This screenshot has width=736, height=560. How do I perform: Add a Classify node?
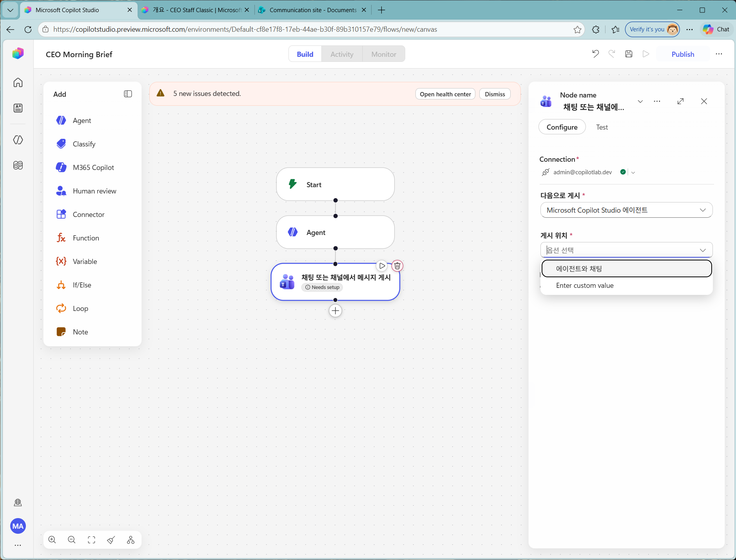pyautogui.click(x=92, y=144)
